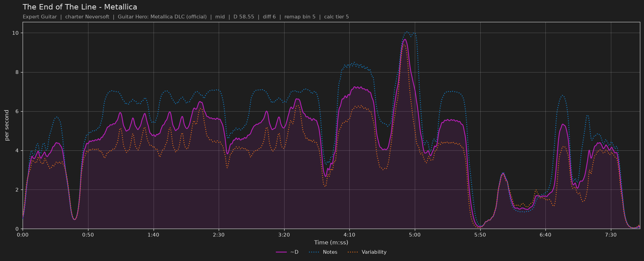
Task: Click the '2:30' x-axis tick label
Action: click(x=219, y=235)
